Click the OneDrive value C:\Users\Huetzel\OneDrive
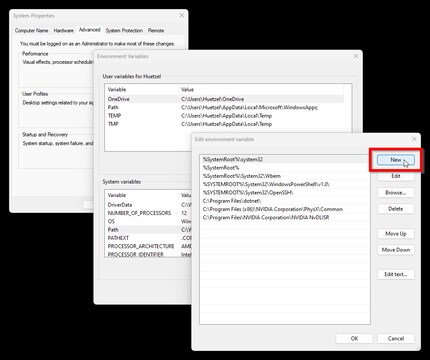430x360 pixels. (x=213, y=99)
